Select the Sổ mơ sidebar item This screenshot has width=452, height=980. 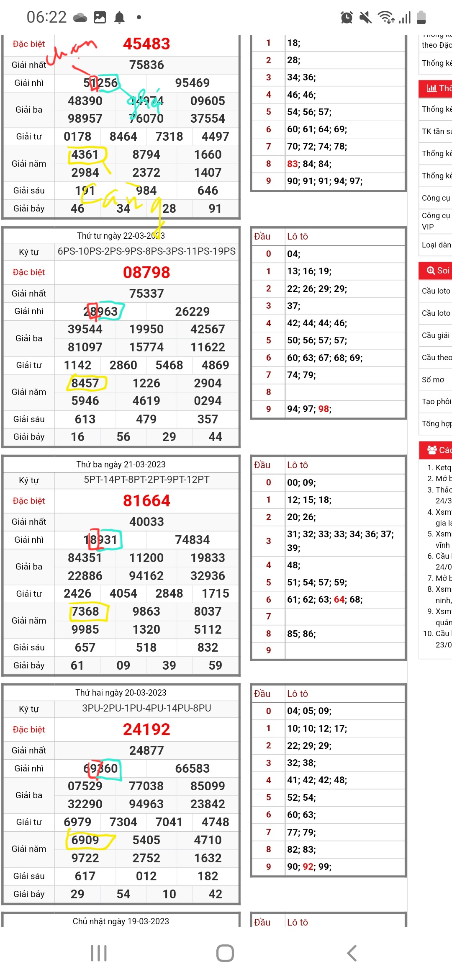pyautogui.click(x=433, y=380)
